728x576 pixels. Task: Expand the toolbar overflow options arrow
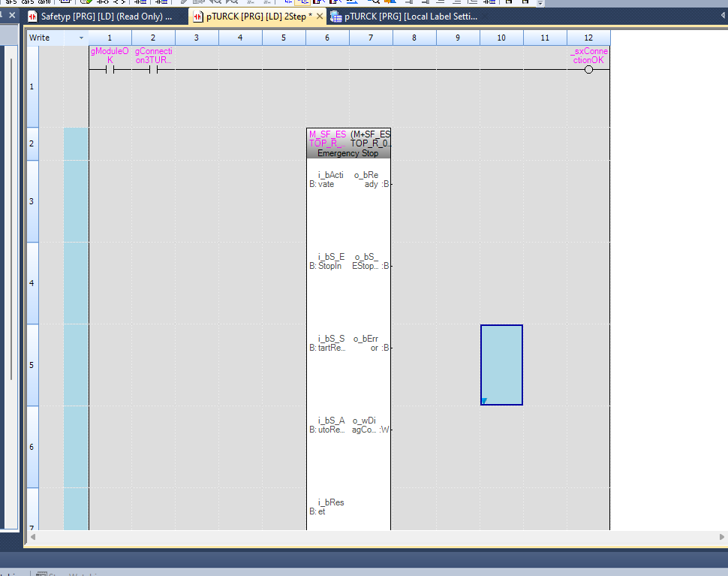click(540, 3)
